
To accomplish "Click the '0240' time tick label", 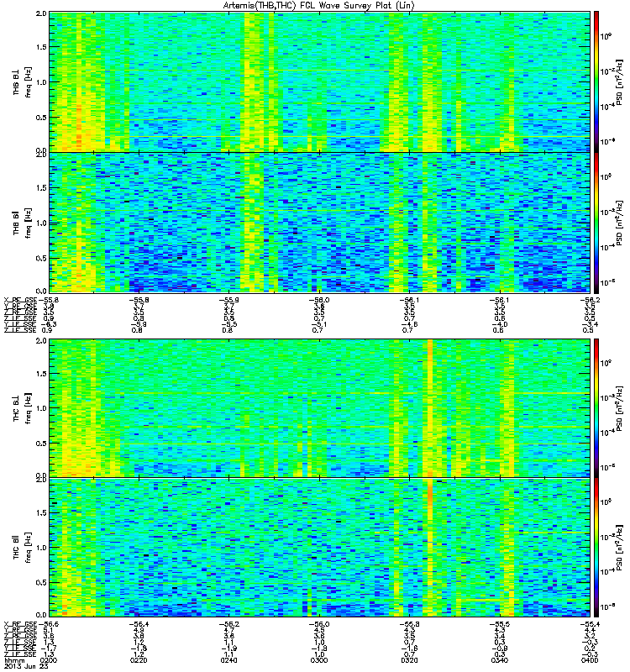I will click(228, 660).
